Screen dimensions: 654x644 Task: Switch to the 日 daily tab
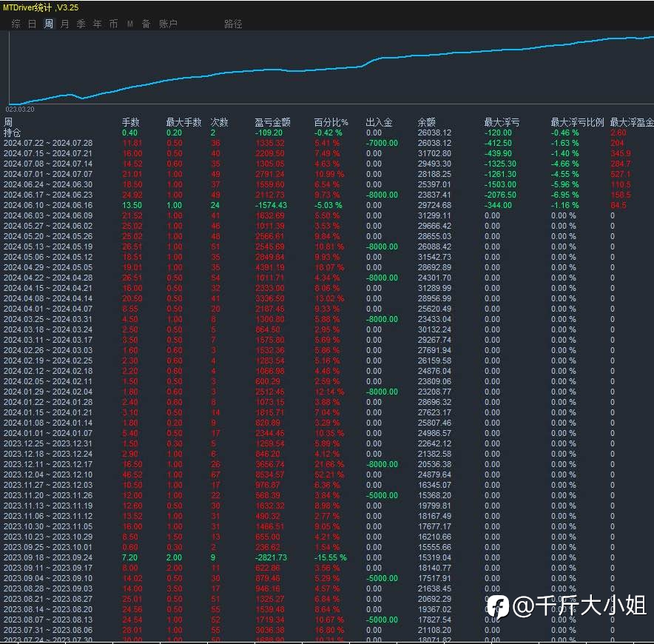[32, 24]
